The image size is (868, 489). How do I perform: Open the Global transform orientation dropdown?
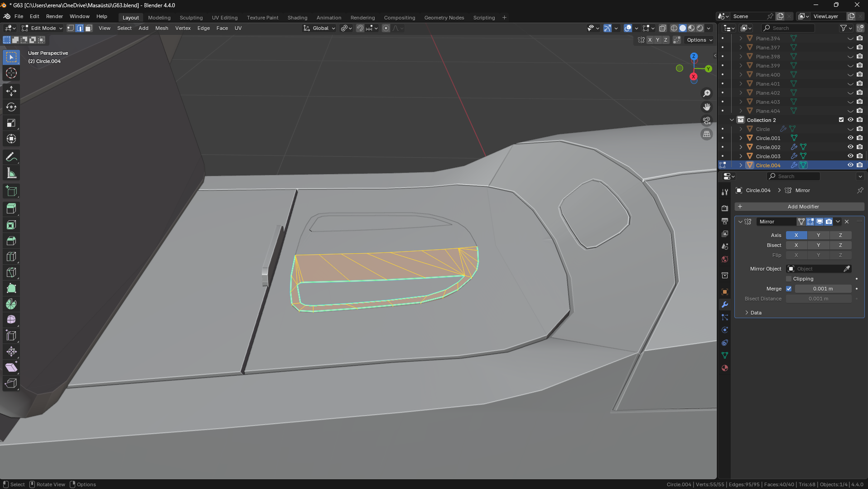tap(320, 28)
